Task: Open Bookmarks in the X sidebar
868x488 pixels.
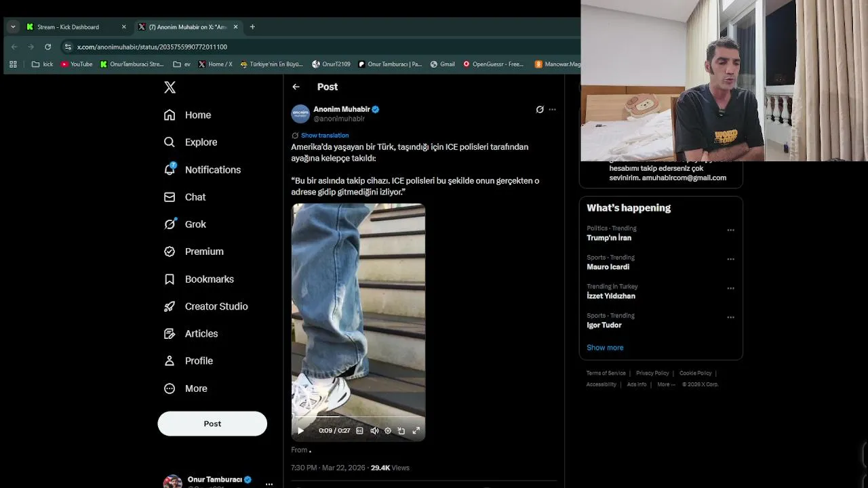Action: 199,279
